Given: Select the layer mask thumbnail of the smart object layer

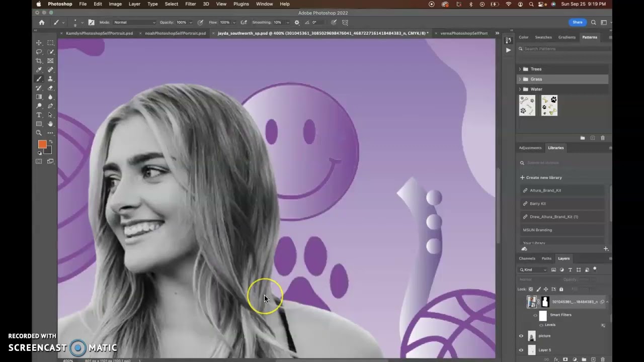Looking at the screenshot, I should tap(544, 302).
